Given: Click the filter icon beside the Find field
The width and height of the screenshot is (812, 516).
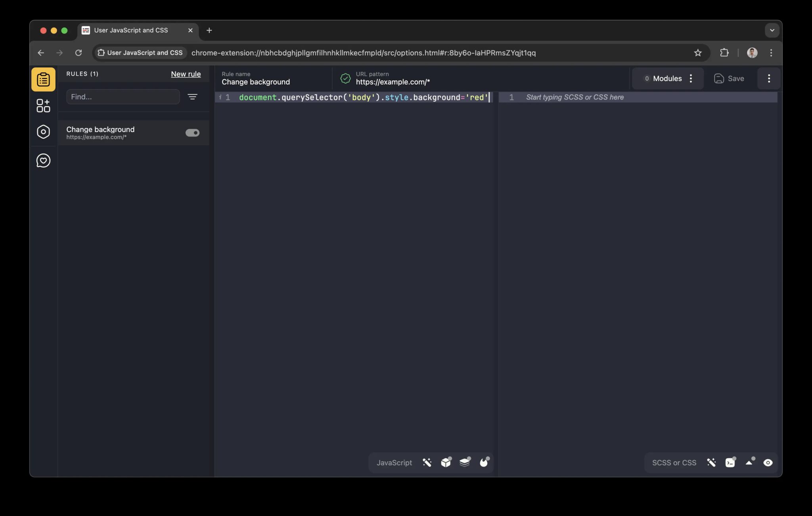Looking at the screenshot, I should 193,96.
